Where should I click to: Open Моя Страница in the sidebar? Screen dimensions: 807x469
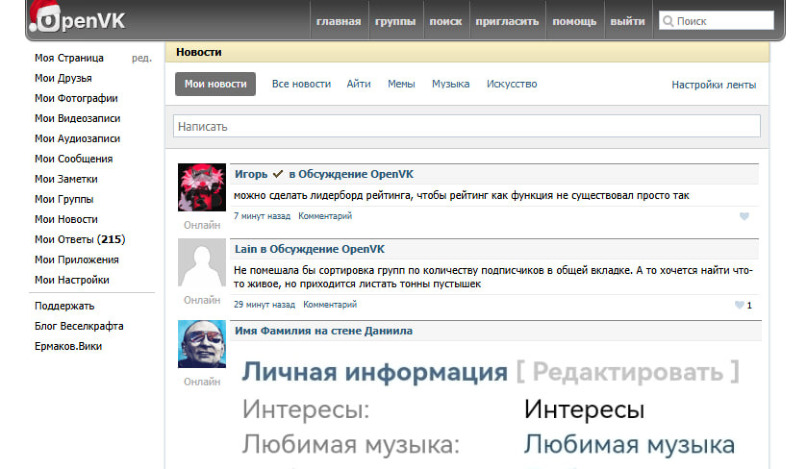click(69, 58)
